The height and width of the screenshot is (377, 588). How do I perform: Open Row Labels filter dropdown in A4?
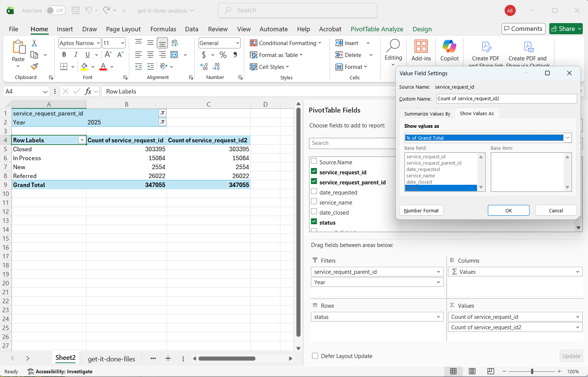[82, 140]
